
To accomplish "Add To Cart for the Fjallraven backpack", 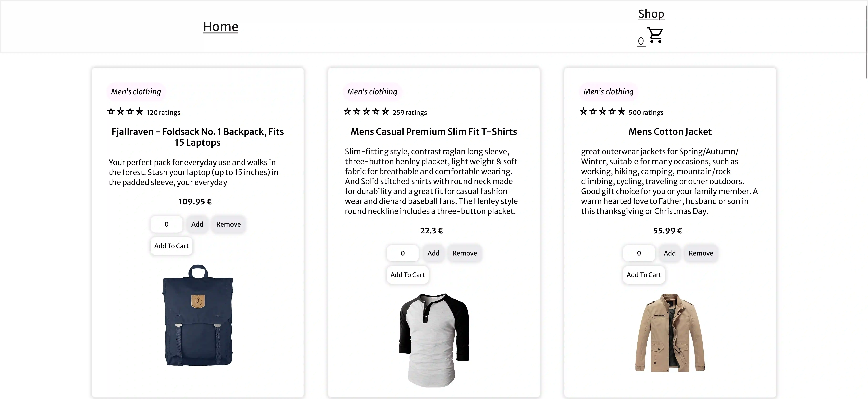I will (x=171, y=246).
